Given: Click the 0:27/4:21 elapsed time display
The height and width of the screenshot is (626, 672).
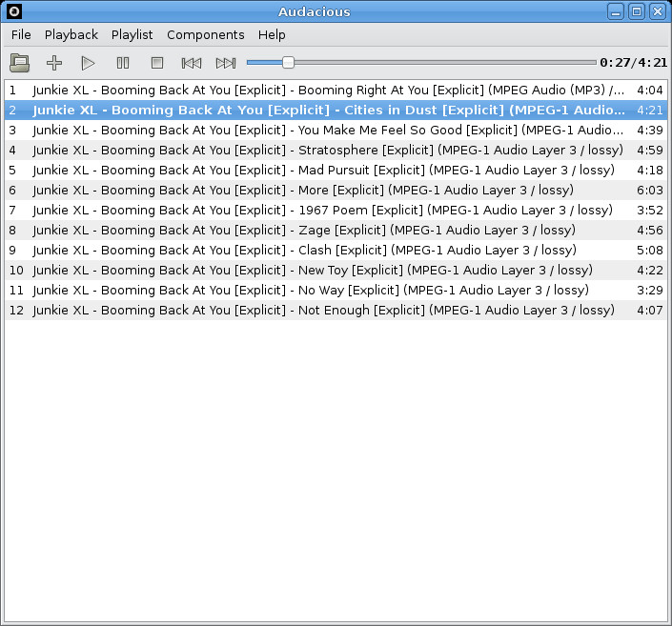Looking at the screenshot, I should point(634,63).
